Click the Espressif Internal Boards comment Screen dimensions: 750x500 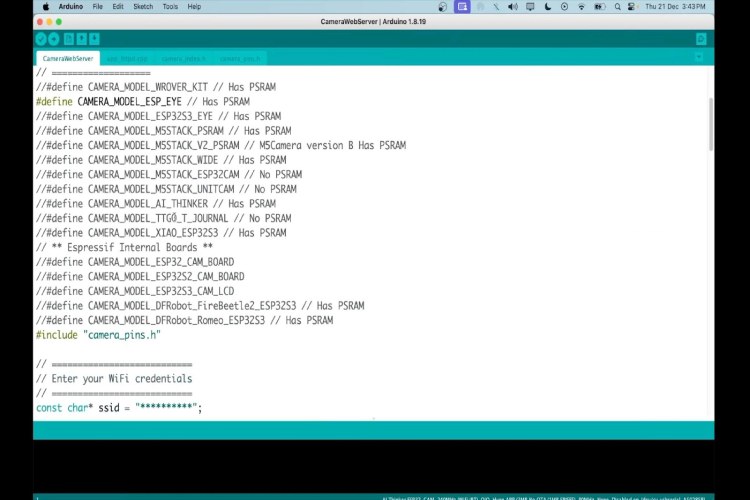coord(124,247)
